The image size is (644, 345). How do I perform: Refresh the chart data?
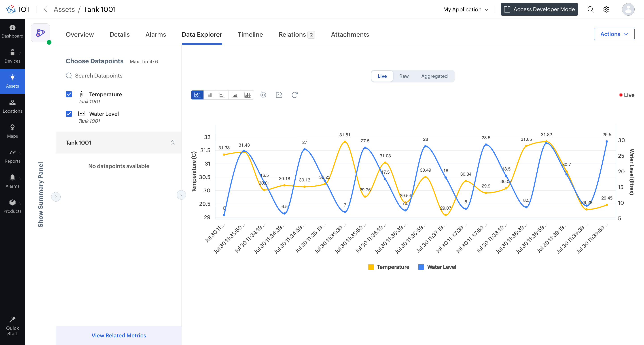coord(294,95)
